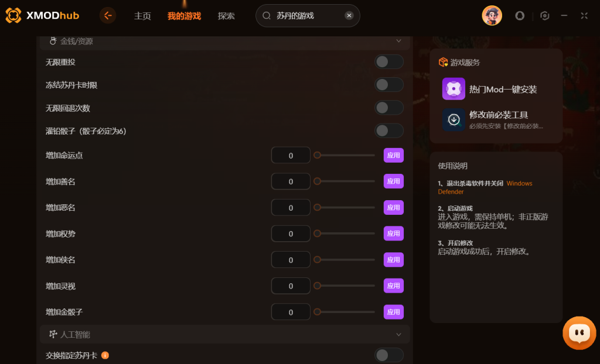Clear search with the X icon
Screen dimensions: 600x364
(x=349, y=16)
